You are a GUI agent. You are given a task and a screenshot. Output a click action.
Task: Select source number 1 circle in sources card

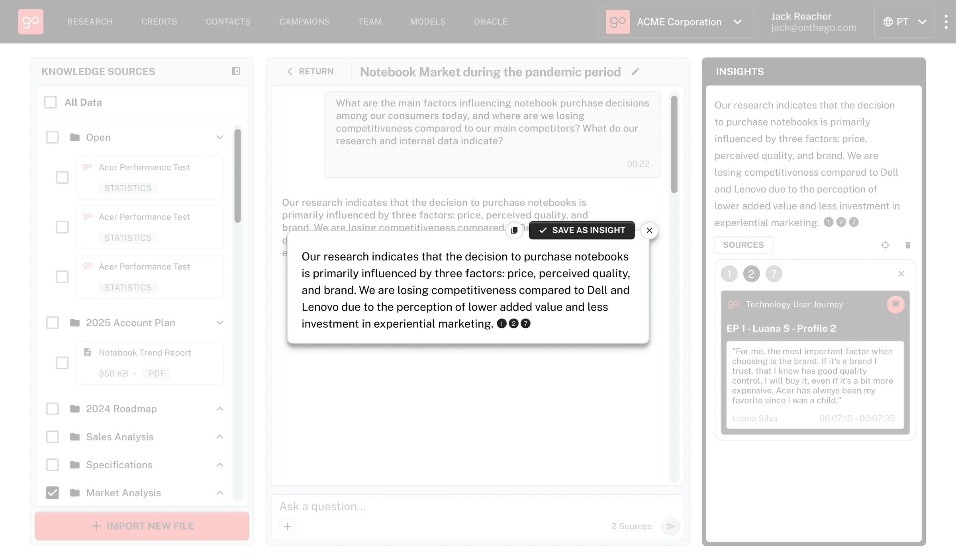pos(729,274)
